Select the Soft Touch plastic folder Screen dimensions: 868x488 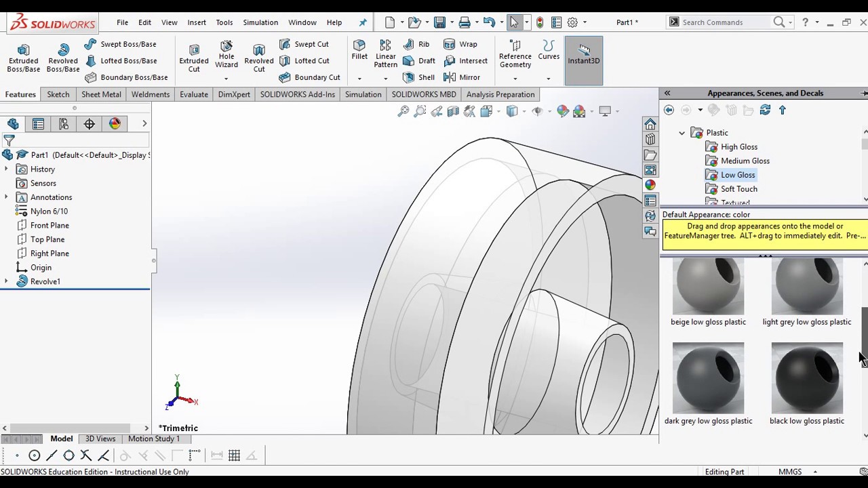(x=731, y=189)
